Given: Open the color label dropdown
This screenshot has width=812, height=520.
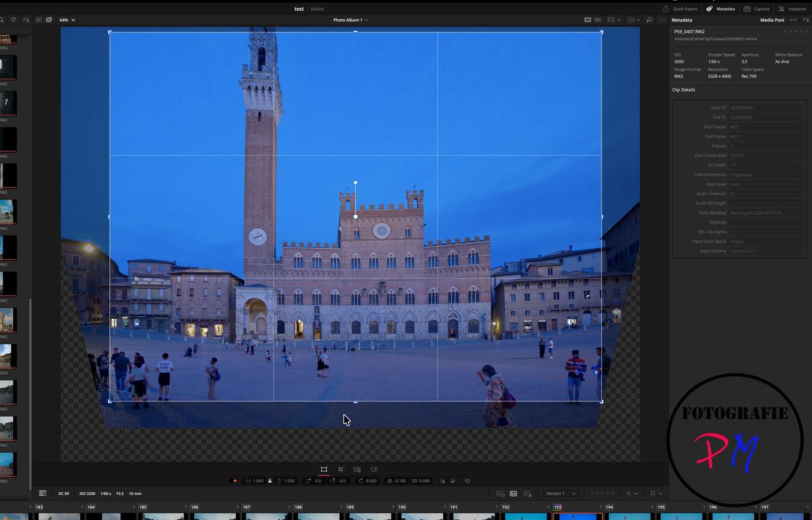Looking at the screenshot, I should (x=632, y=494).
